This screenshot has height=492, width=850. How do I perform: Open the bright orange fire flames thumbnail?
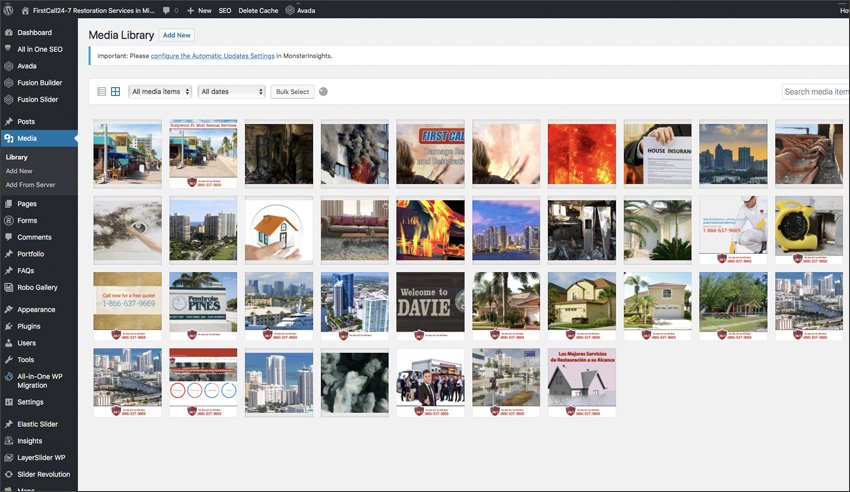point(582,154)
